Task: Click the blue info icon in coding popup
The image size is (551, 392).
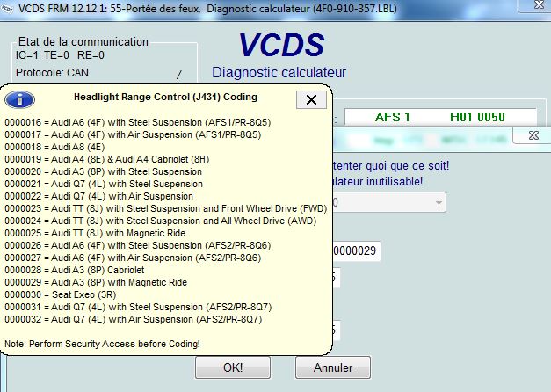Action: click(x=19, y=100)
